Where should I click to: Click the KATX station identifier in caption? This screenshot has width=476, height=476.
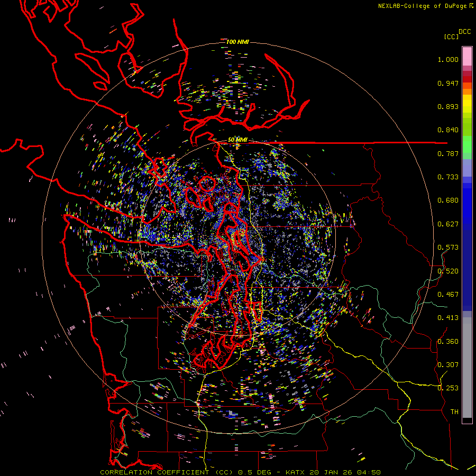(296, 472)
